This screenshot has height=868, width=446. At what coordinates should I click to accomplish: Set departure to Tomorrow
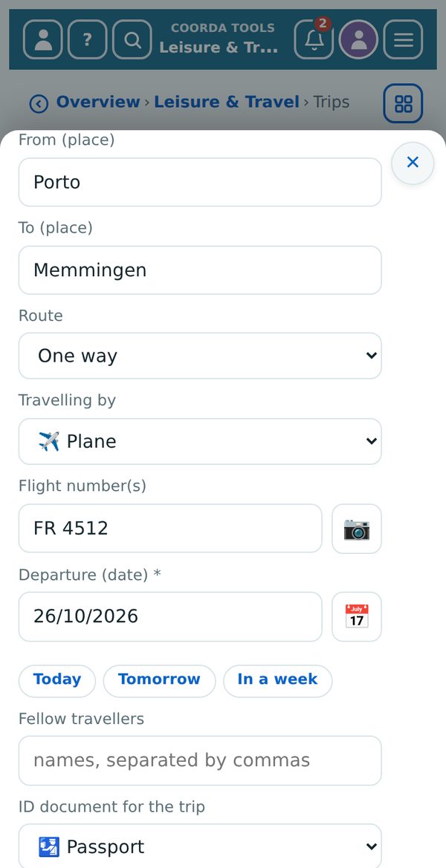coord(159,681)
